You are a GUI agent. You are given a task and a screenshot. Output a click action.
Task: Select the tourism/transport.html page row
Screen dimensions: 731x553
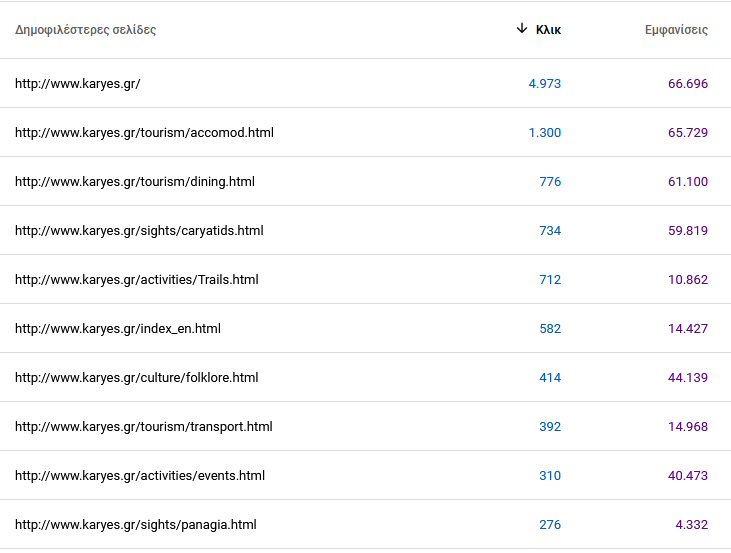tap(366, 426)
